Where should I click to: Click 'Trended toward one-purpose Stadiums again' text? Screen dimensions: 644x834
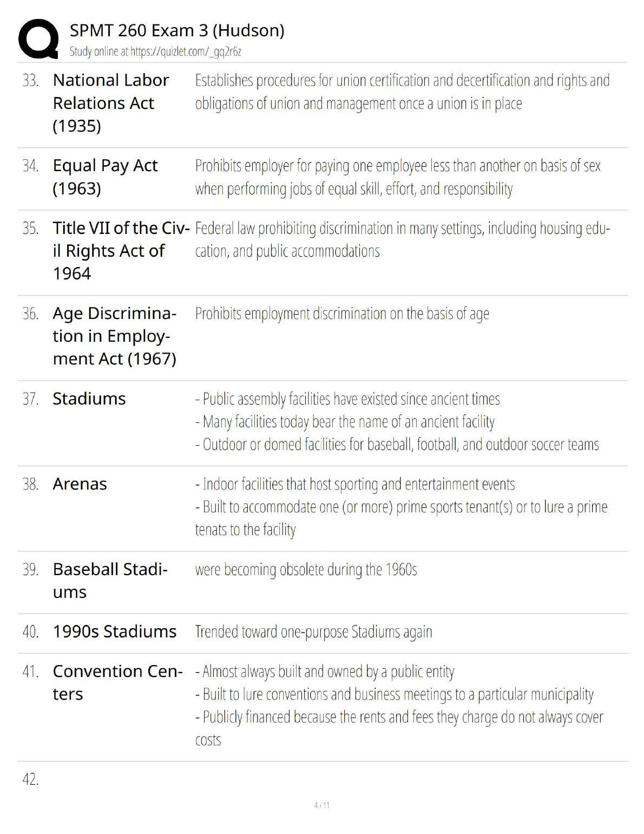pyautogui.click(x=314, y=632)
